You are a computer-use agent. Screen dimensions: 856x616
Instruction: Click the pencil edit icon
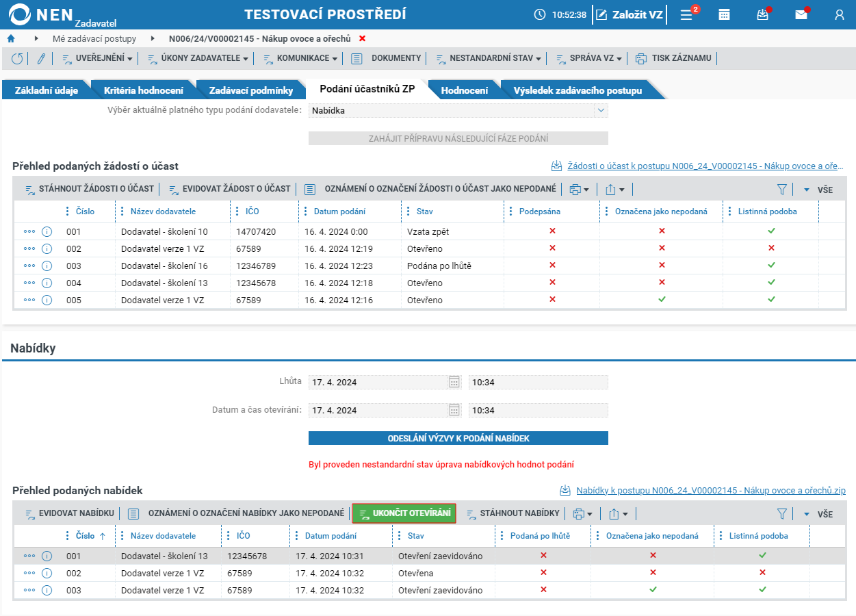coord(41,59)
